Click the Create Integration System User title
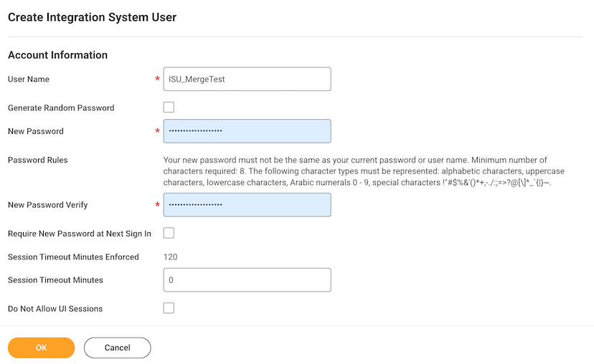Screen dimensions: 594x364 (x=92, y=16)
